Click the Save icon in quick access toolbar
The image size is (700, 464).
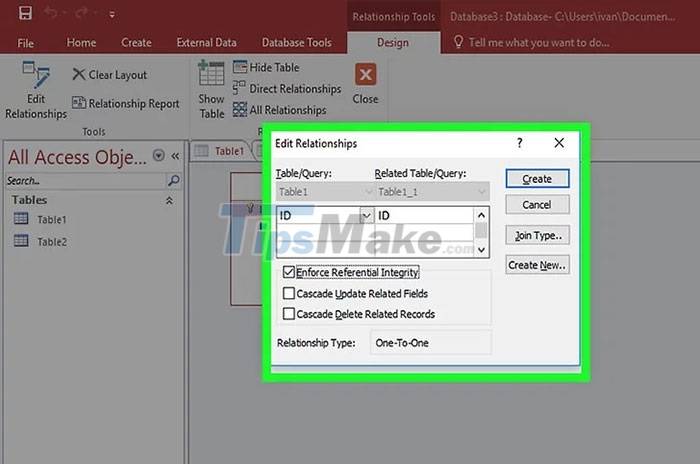(25, 13)
